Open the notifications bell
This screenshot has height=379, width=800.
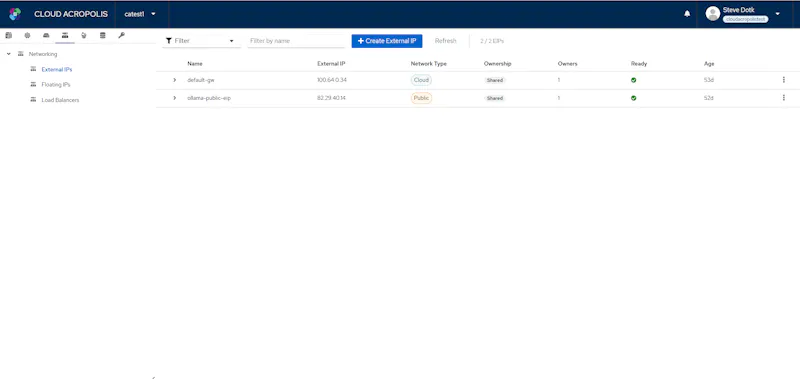tap(687, 14)
